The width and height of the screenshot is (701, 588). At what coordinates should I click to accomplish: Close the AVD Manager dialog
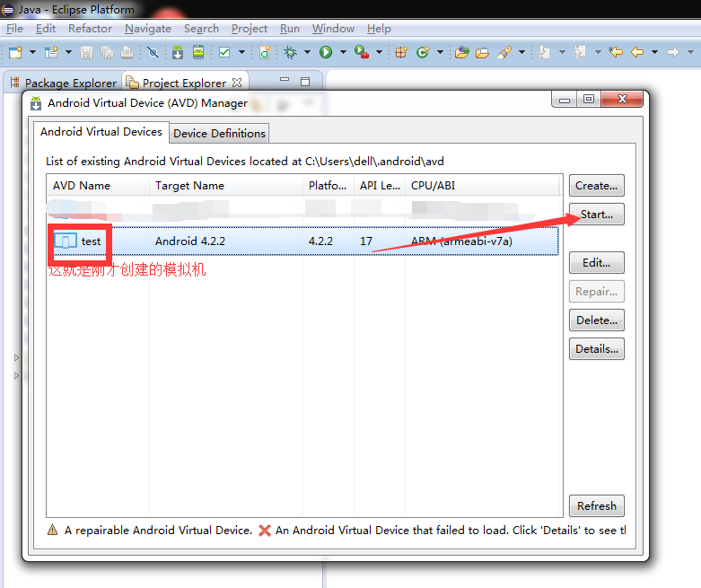(622, 99)
